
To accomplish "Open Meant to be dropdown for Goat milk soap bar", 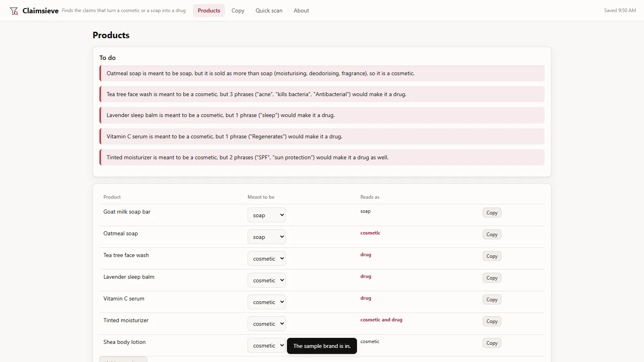I will [266, 215].
